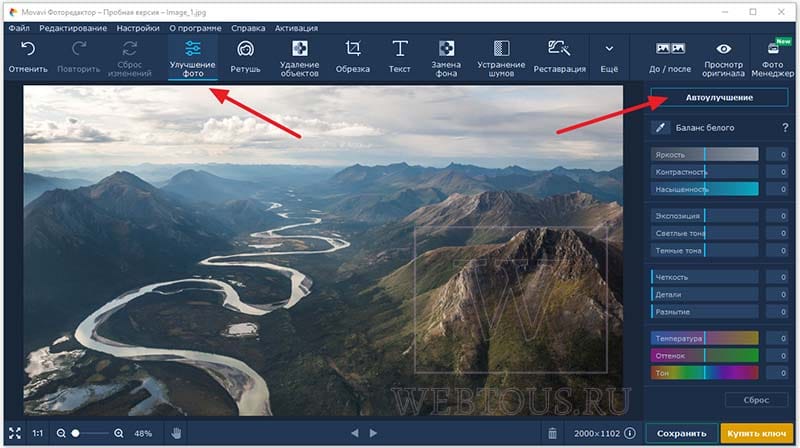Open the Реставрация tool
This screenshot has width=800, height=448.
(x=560, y=57)
